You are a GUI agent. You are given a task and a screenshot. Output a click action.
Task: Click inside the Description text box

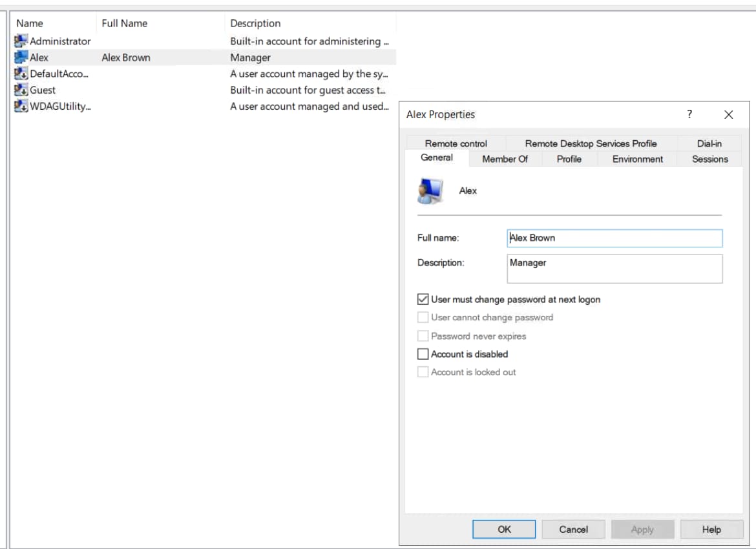(614, 269)
